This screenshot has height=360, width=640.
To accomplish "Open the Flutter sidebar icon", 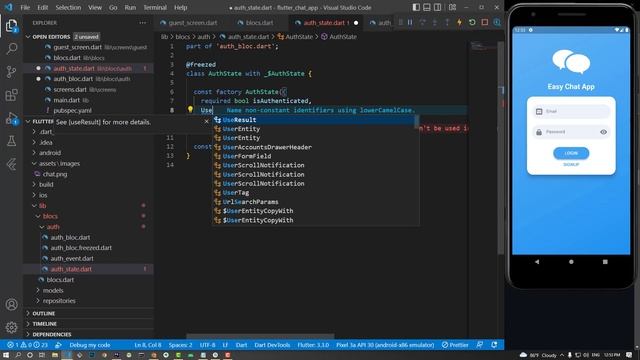I will tap(11, 164).
